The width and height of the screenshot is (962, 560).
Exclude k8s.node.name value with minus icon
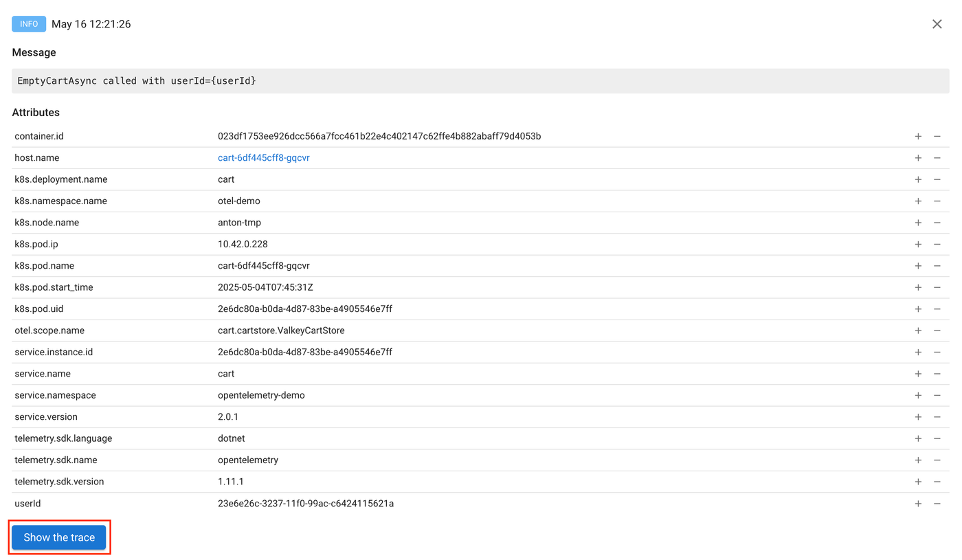click(x=937, y=223)
